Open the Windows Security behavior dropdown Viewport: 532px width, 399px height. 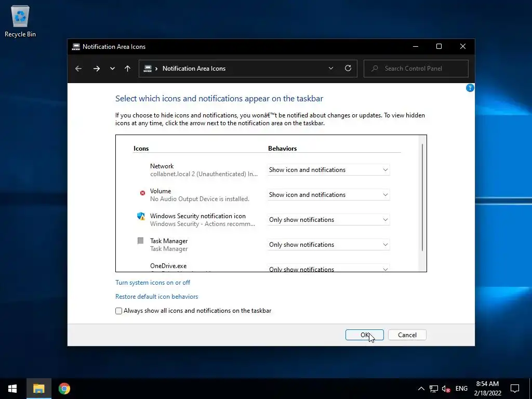pos(328,220)
